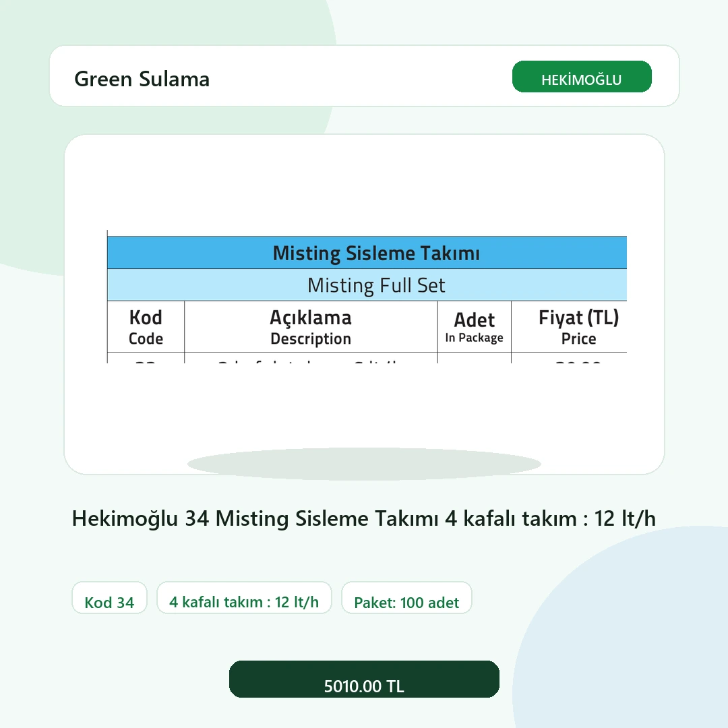Click the 12 lt/h text in the title
This screenshot has height=728, width=728.
pyautogui.click(x=625, y=518)
